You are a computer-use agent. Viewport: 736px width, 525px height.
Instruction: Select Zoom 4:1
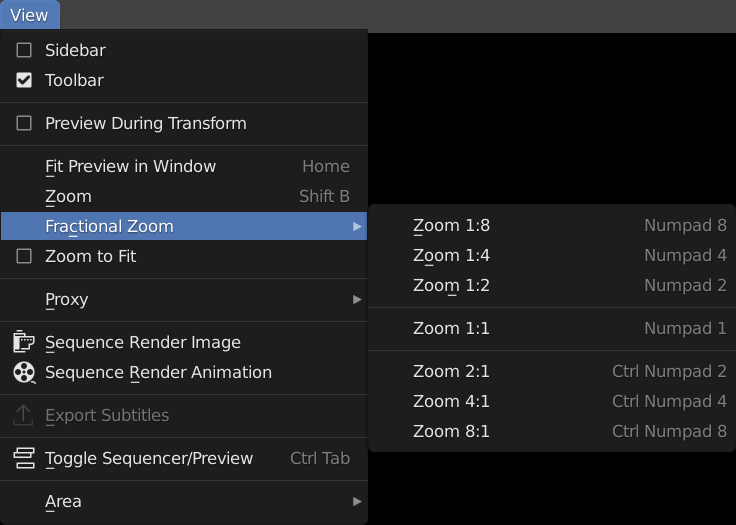(x=552, y=401)
